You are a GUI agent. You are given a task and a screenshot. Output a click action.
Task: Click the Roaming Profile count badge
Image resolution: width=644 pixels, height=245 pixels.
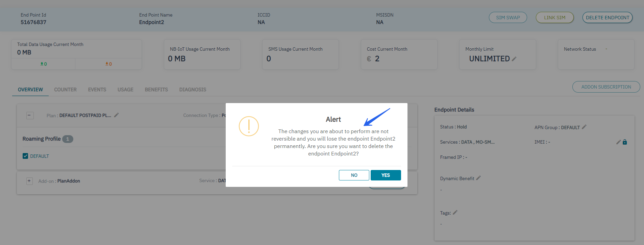click(68, 139)
